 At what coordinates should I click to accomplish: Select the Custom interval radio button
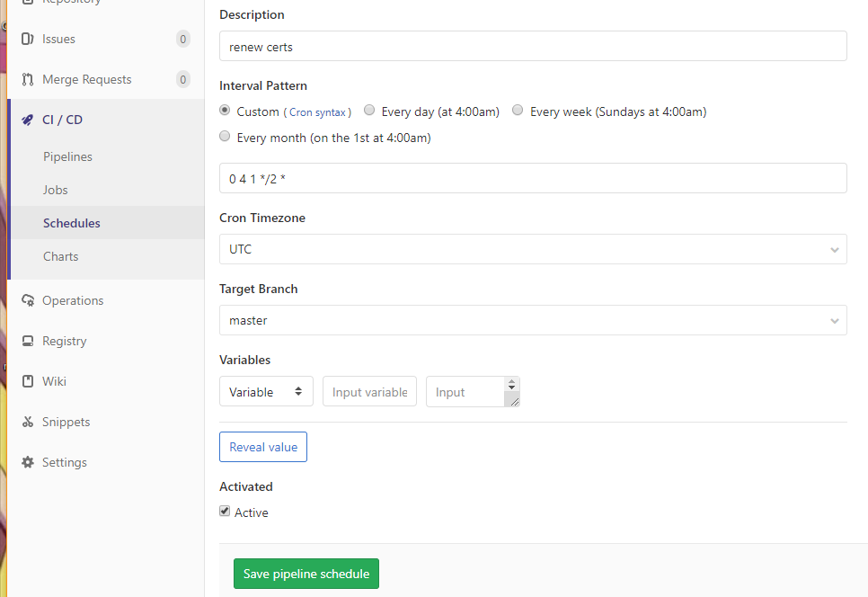[225, 111]
